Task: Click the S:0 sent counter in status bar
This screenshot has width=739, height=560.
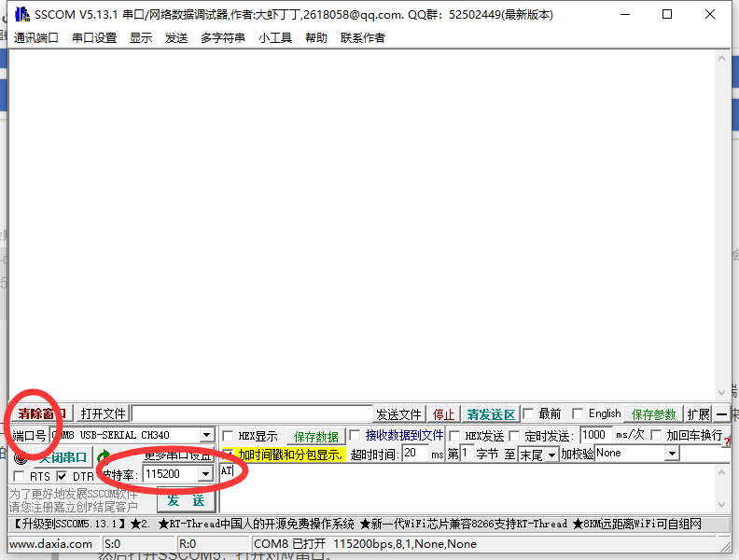Action: pos(113,544)
